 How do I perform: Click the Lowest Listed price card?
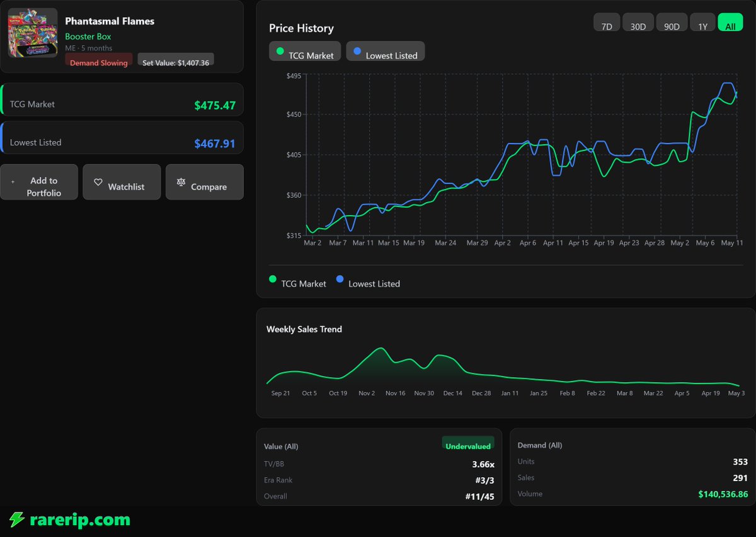(x=122, y=138)
